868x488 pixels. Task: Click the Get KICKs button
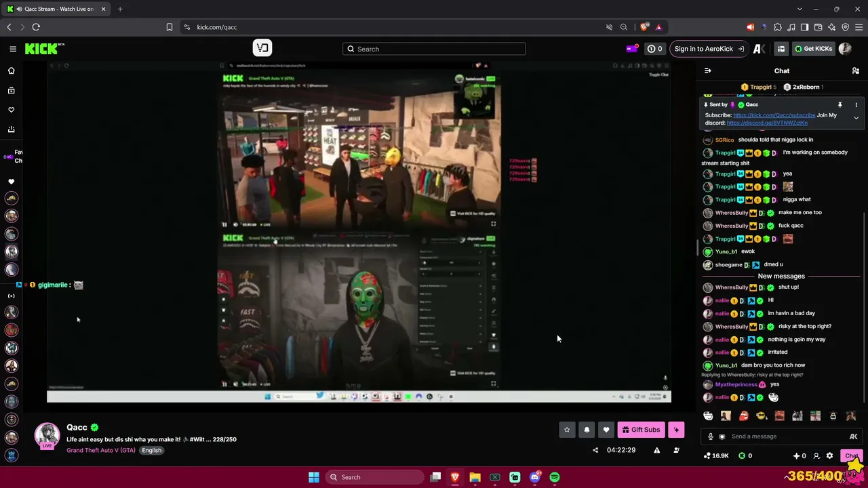[813, 49]
